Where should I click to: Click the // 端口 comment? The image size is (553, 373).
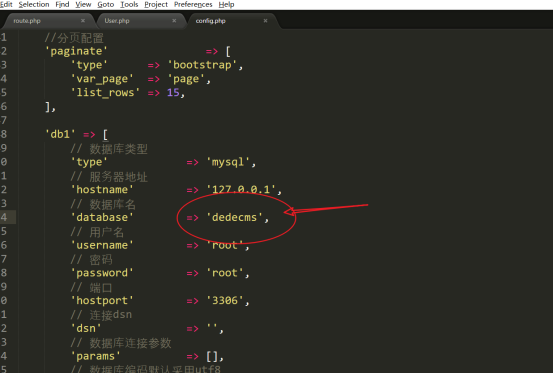click(x=91, y=288)
